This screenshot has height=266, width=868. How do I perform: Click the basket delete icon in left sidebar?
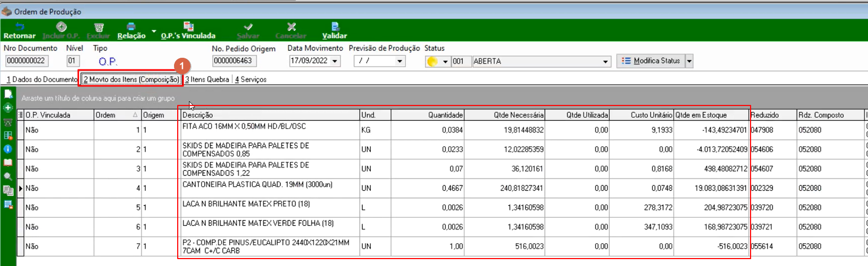click(8, 122)
